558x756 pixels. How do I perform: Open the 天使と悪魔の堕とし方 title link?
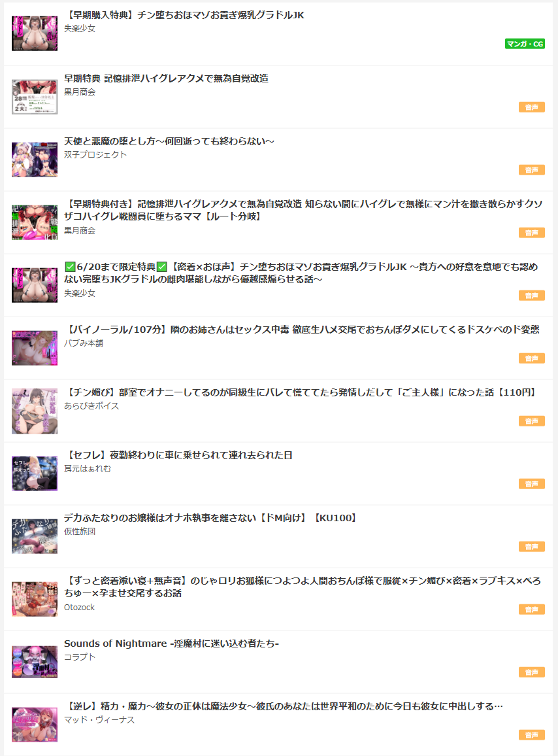click(169, 141)
